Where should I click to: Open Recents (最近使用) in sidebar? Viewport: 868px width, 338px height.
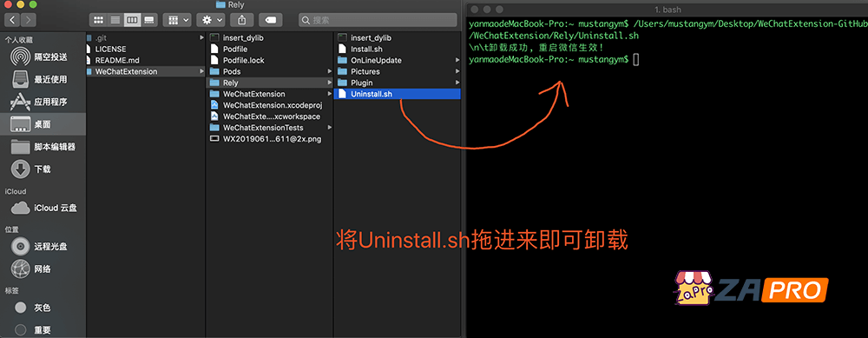pyautogui.click(x=43, y=80)
